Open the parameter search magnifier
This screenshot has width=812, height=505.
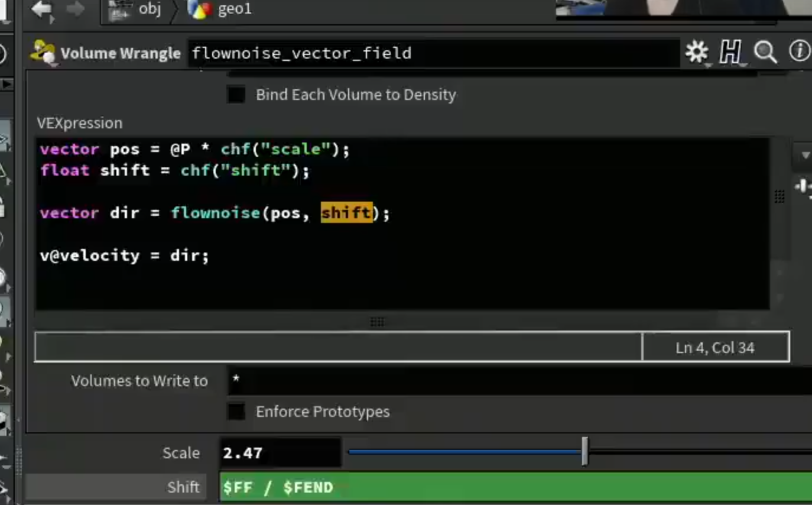(x=765, y=53)
